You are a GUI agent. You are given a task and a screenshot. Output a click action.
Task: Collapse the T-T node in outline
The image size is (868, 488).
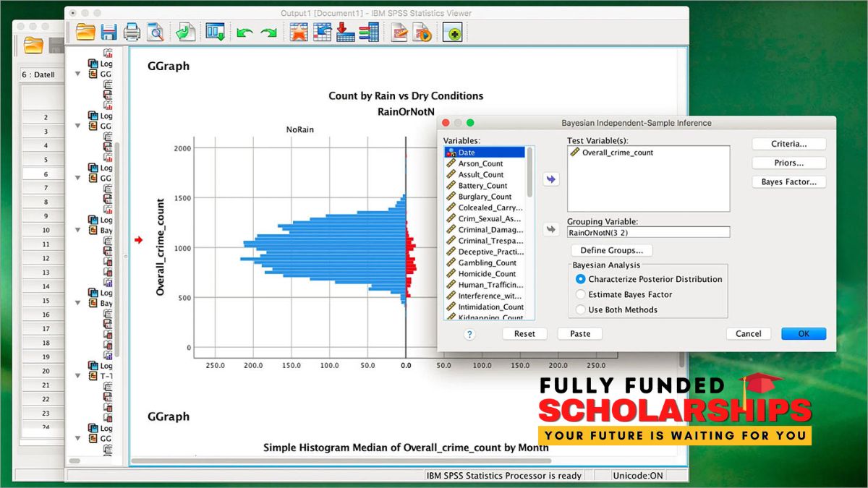coord(77,377)
